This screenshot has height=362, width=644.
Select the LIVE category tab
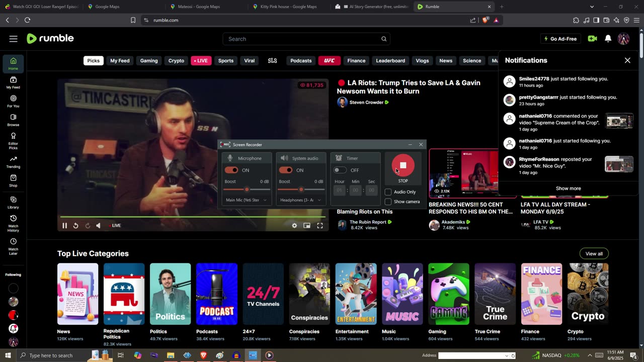[201, 61]
